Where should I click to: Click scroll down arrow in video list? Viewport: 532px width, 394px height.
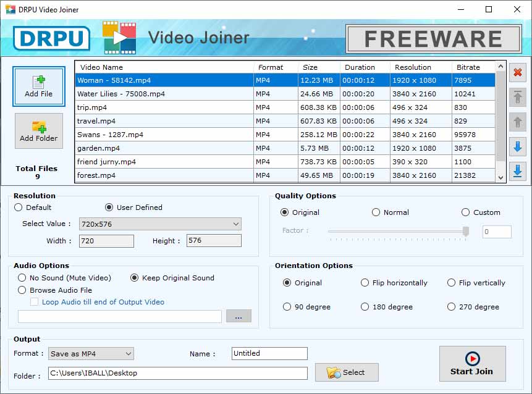coord(500,177)
